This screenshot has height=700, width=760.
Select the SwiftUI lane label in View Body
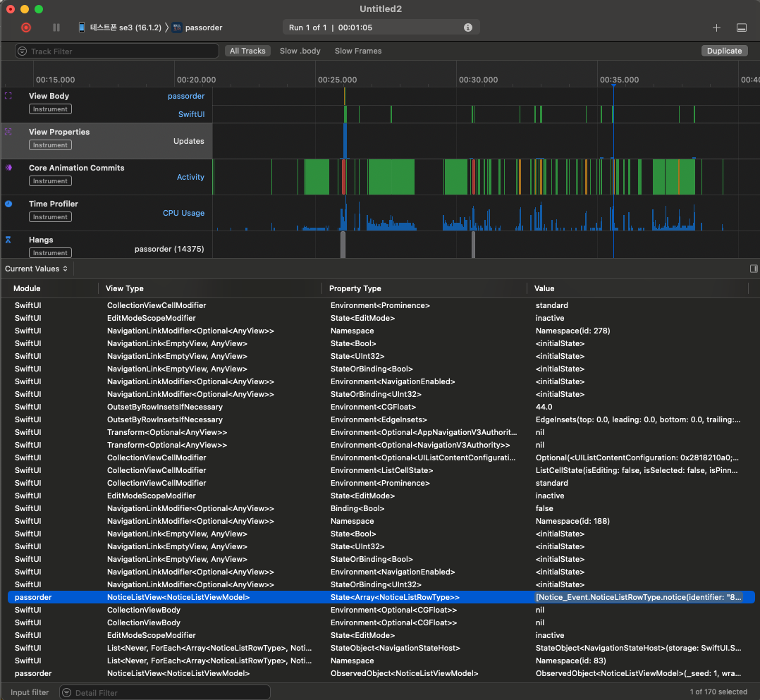click(x=192, y=114)
